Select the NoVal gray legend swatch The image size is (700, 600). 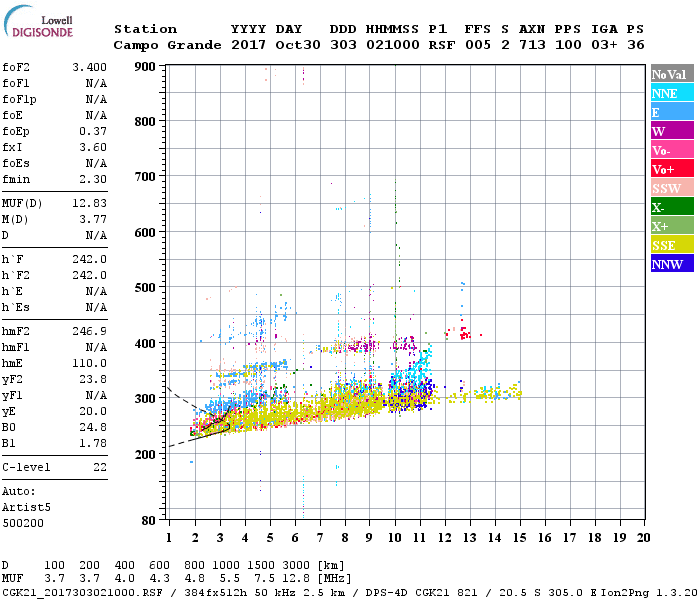[672, 74]
